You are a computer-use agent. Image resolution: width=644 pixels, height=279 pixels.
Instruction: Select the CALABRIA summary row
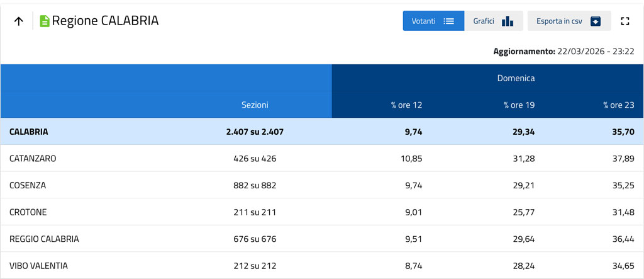point(29,132)
